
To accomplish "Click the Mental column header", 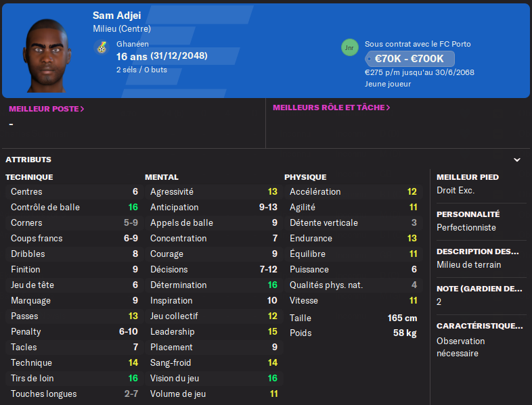I will pyautogui.click(x=162, y=177).
